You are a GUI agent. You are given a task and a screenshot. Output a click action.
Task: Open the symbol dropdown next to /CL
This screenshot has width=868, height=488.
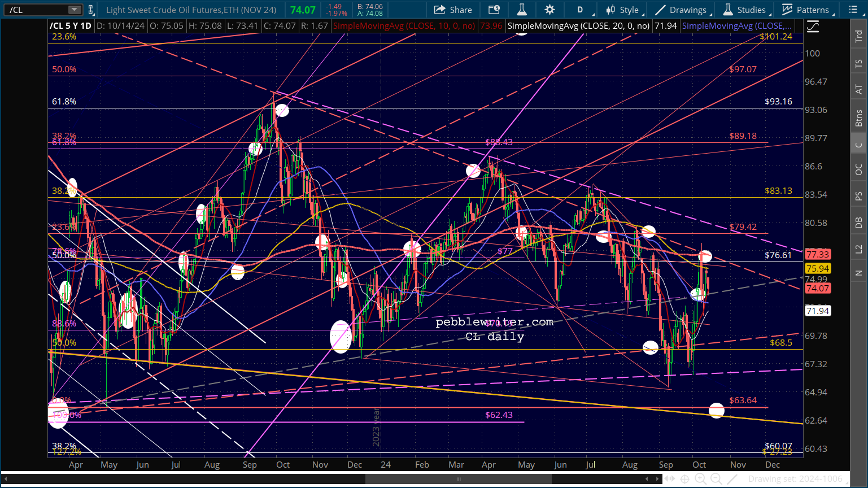(75, 10)
